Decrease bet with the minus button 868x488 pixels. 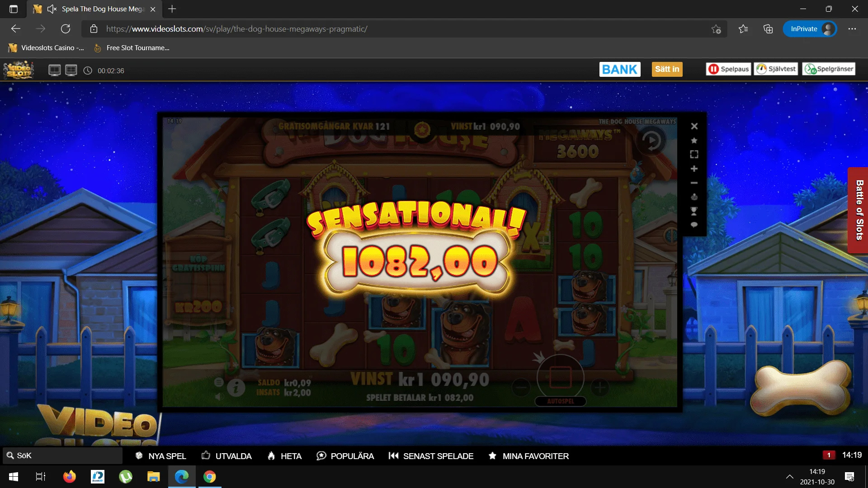(x=521, y=387)
